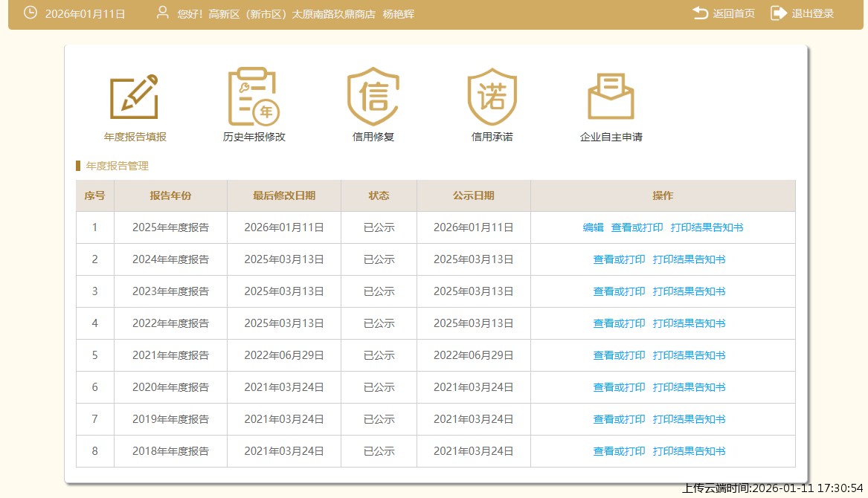Click the 退出登录 logout icon

778,13
